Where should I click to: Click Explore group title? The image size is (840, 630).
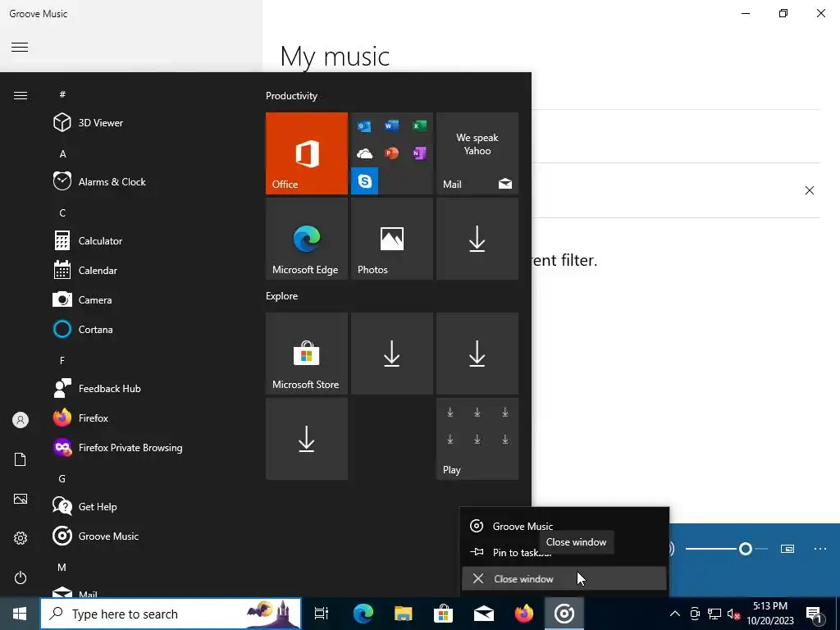pos(282,295)
